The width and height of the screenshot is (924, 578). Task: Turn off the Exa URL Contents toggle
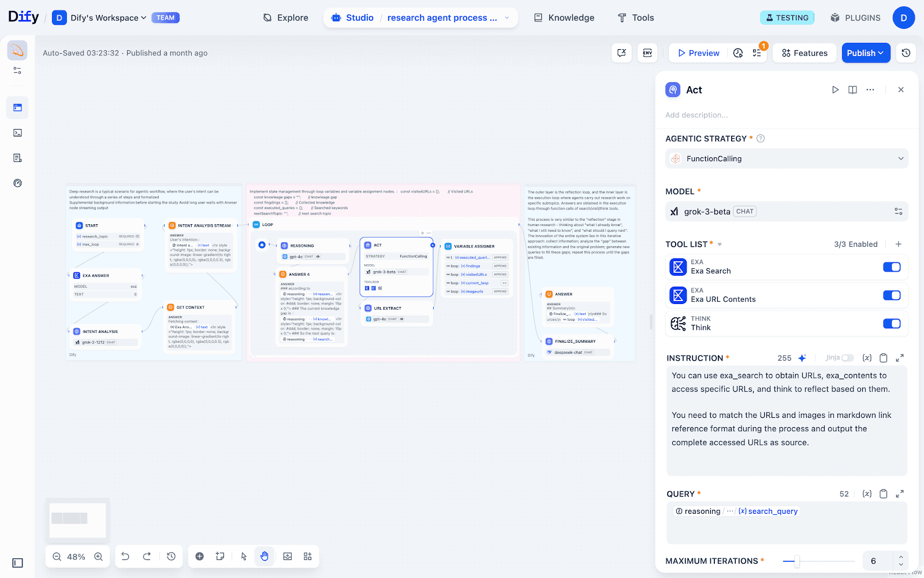click(892, 295)
